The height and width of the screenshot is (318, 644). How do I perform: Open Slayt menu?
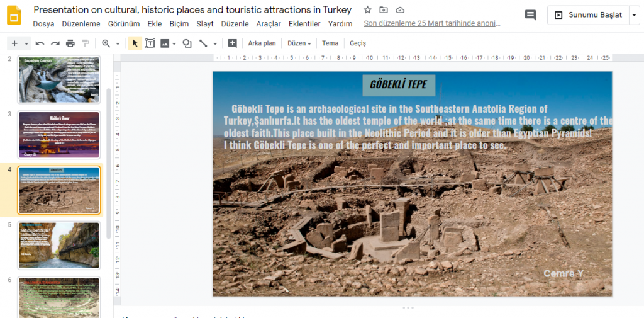click(205, 24)
